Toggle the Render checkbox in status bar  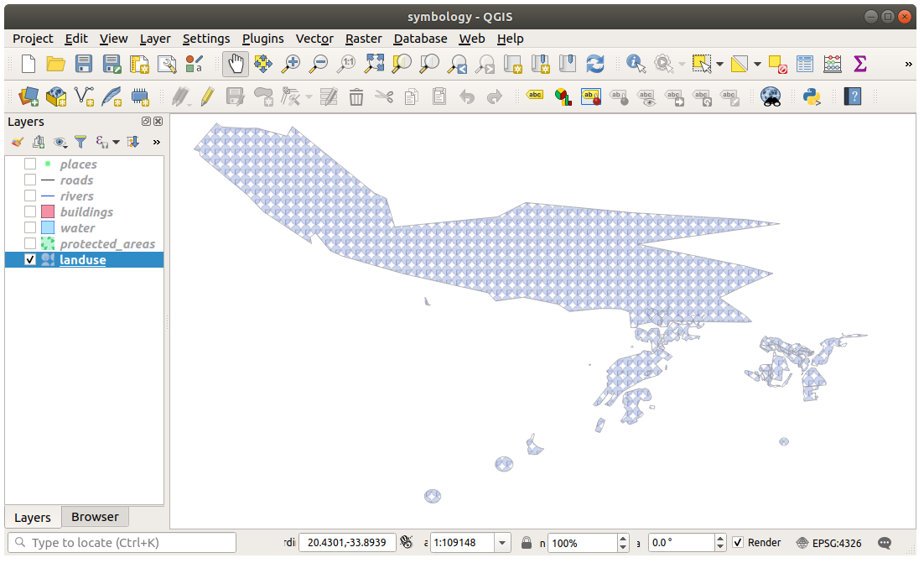click(738, 543)
